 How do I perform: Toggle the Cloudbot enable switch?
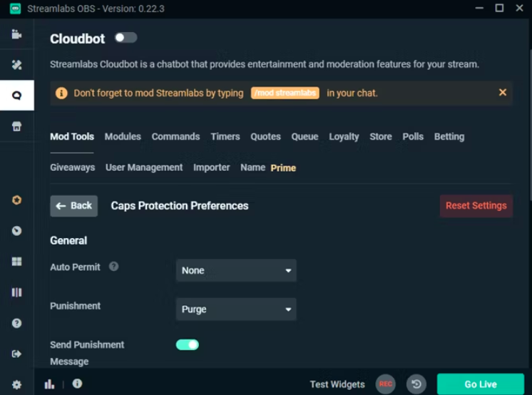126,38
